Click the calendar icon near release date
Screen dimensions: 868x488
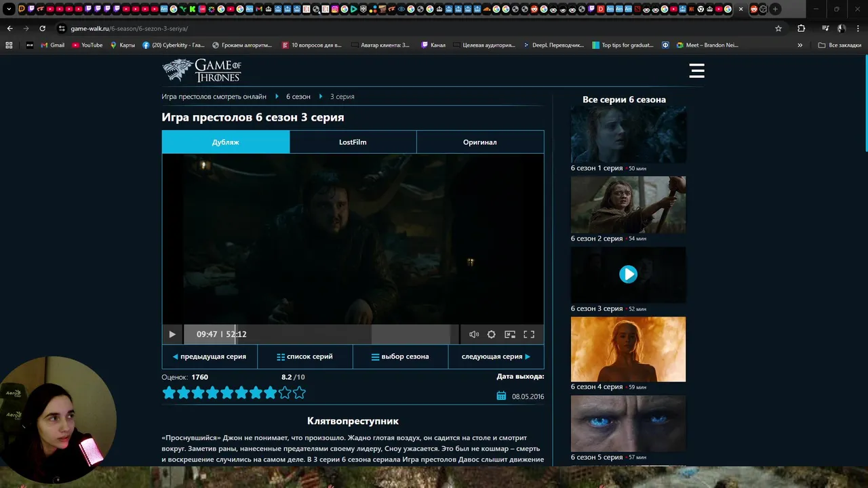[x=501, y=396]
